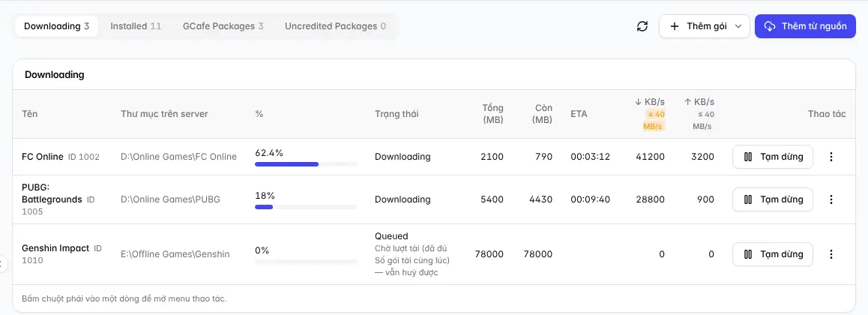Select the Genshin Impact name cell
The height and width of the screenshot is (315, 868).
click(62, 254)
